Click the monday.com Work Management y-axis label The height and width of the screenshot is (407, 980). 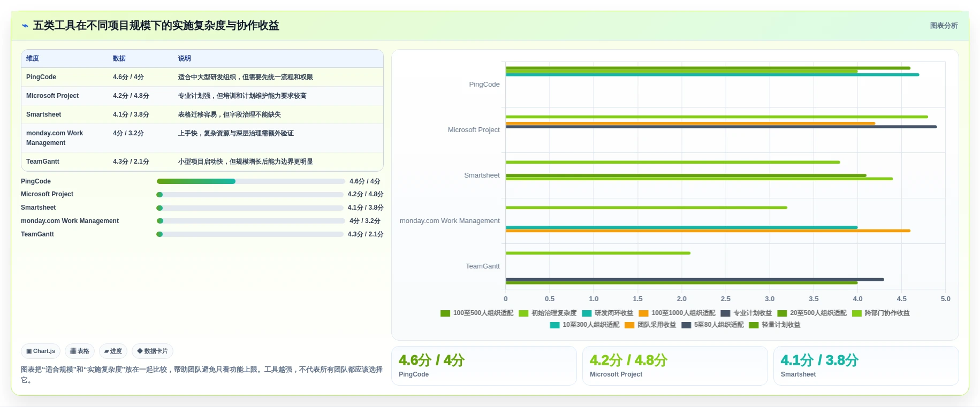click(x=450, y=221)
